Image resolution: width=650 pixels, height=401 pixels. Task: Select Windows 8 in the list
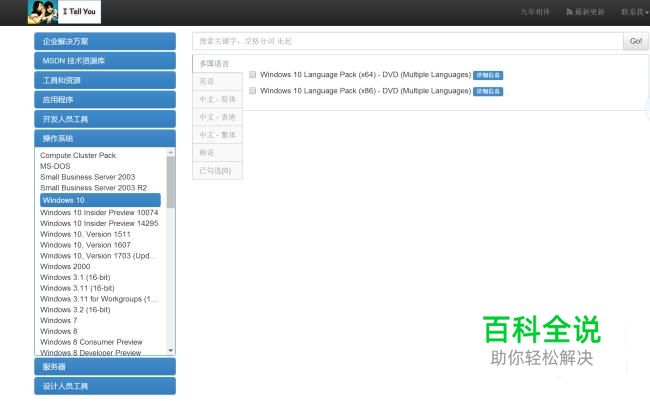[x=58, y=331]
